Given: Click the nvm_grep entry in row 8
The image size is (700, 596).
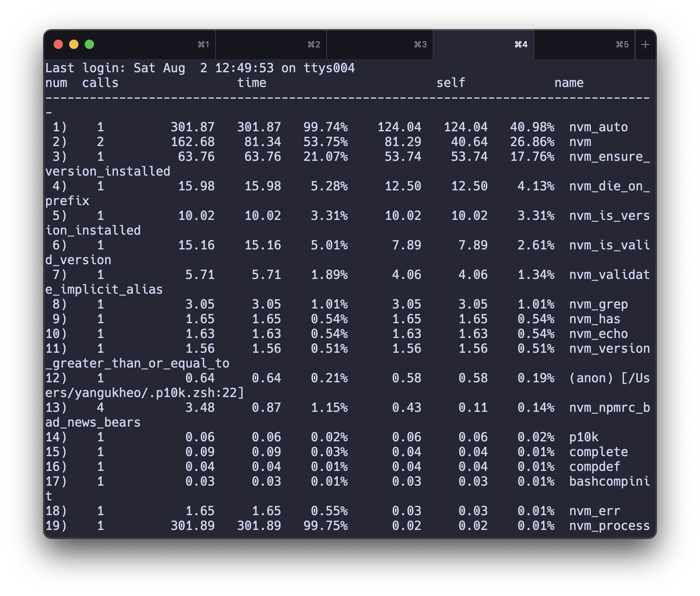Looking at the screenshot, I should [x=598, y=304].
